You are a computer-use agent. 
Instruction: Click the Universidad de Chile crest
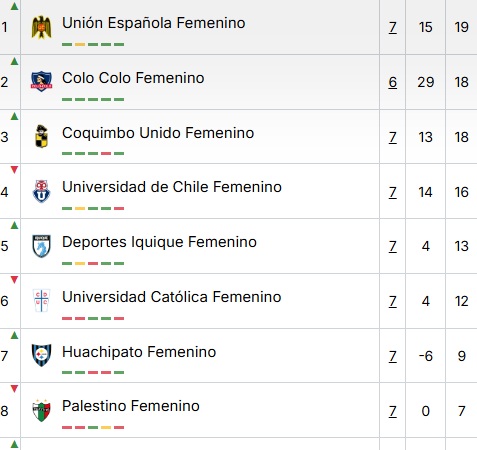coord(42,191)
